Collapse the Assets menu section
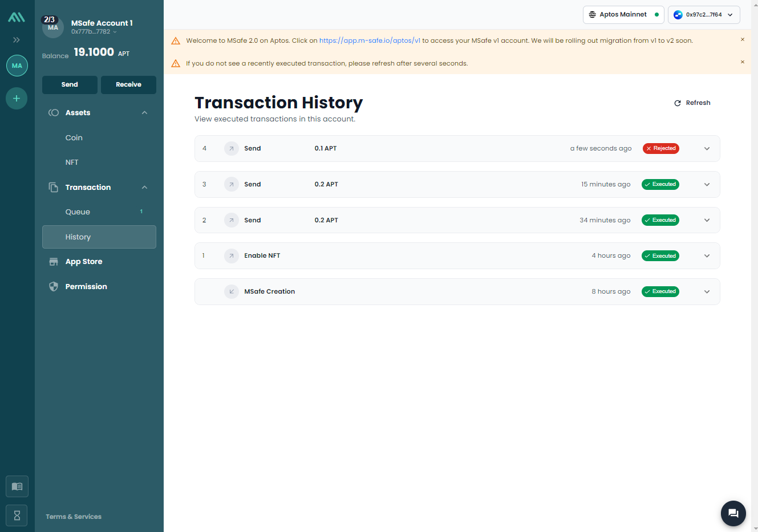 pos(144,113)
